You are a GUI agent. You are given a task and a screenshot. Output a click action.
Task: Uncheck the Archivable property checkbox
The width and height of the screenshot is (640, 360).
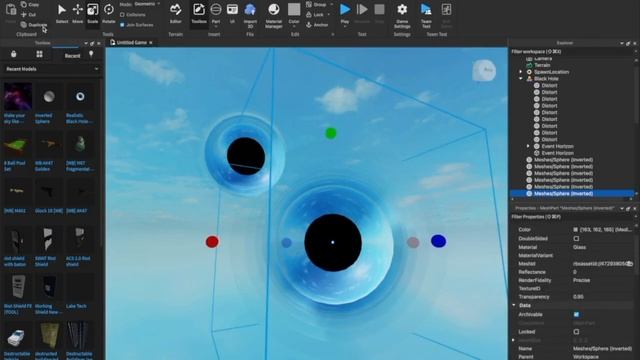[x=576, y=314]
